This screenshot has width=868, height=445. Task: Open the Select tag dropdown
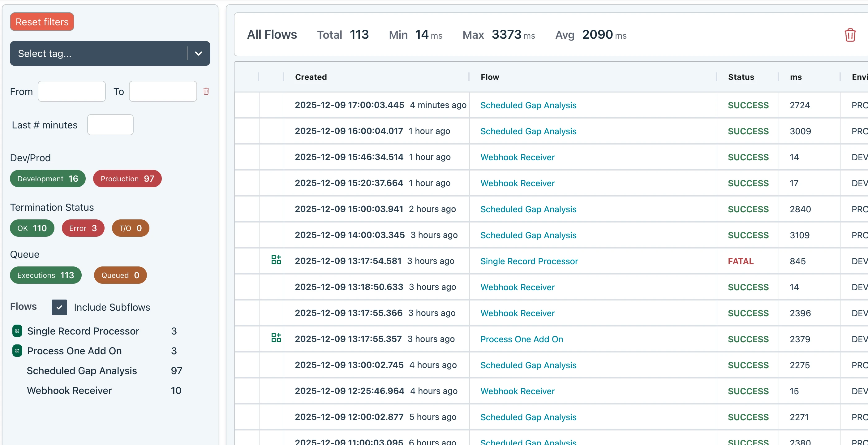[x=98, y=54]
